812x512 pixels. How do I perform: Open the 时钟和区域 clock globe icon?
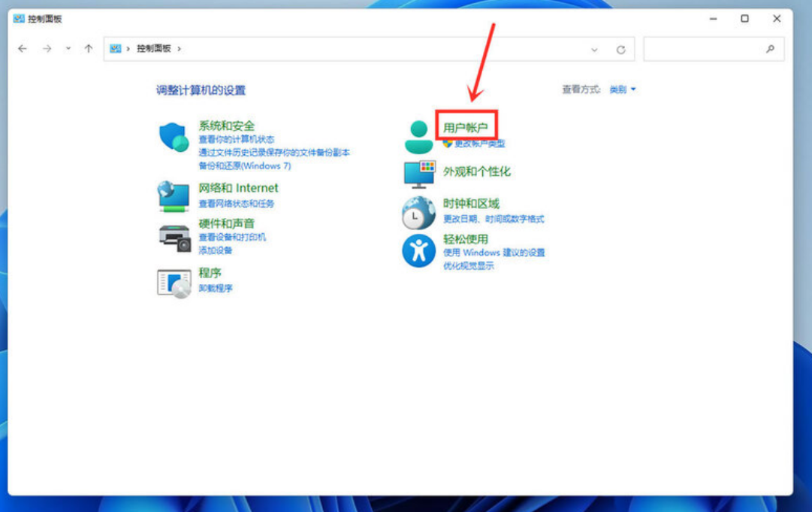click(418, 213)
